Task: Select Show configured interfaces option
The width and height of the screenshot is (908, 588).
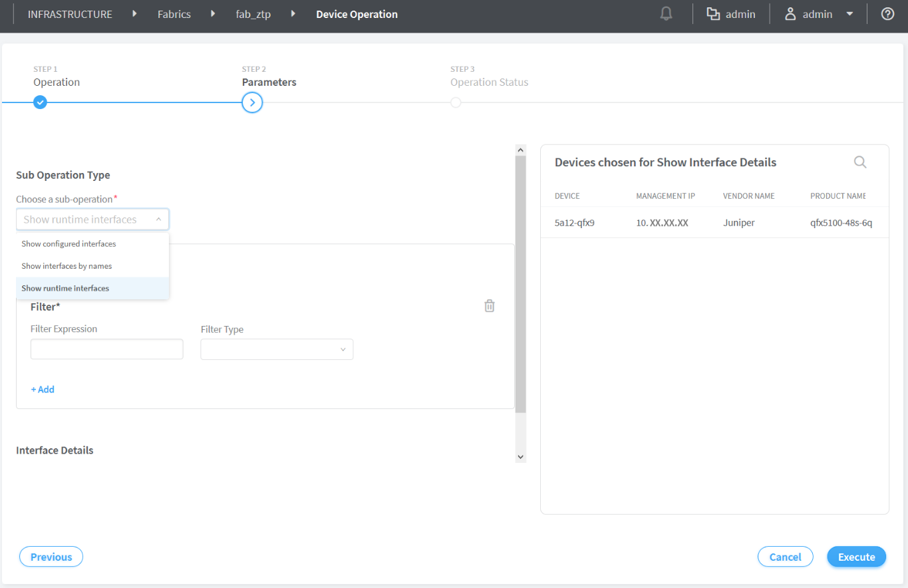Action: (x=69, y=244)
